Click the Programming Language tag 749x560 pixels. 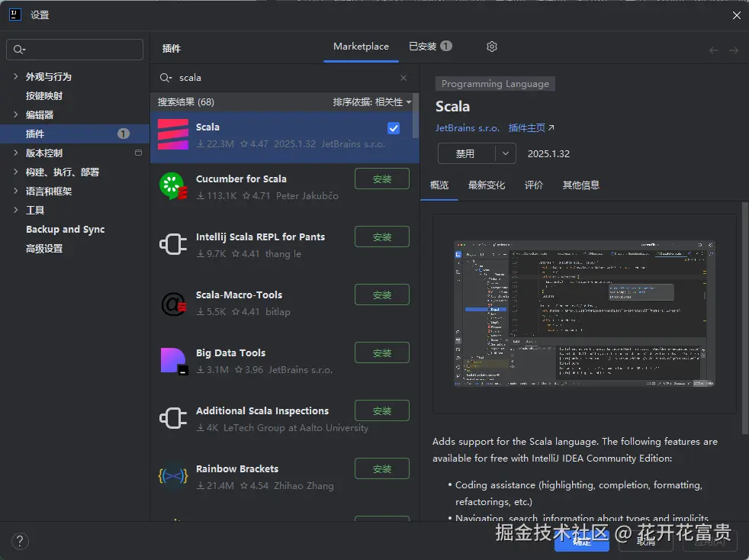(495, 84)
